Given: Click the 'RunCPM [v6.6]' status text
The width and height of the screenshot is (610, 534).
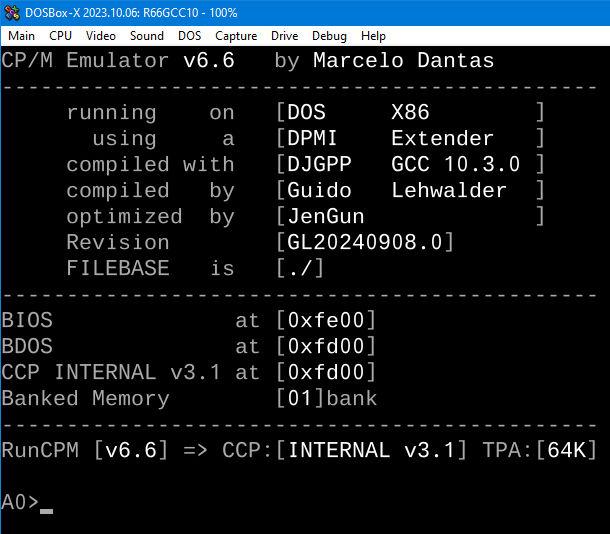Looking at the screenshot, I should tap(85, 450).
